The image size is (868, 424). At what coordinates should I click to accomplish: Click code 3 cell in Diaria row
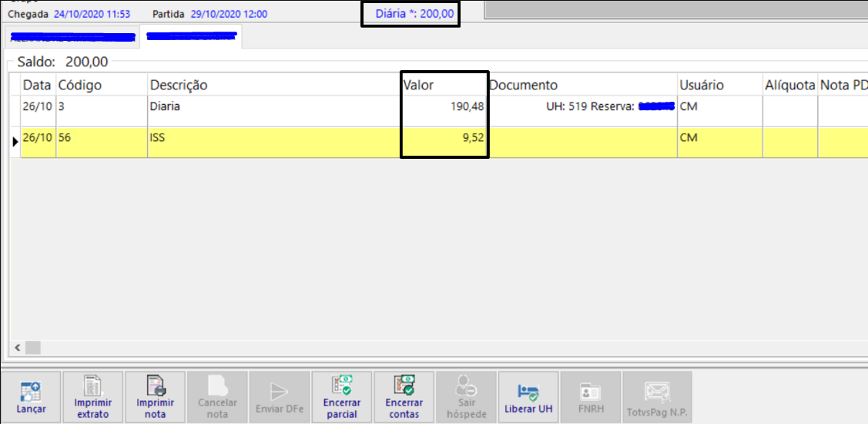(x=102, y=111)
